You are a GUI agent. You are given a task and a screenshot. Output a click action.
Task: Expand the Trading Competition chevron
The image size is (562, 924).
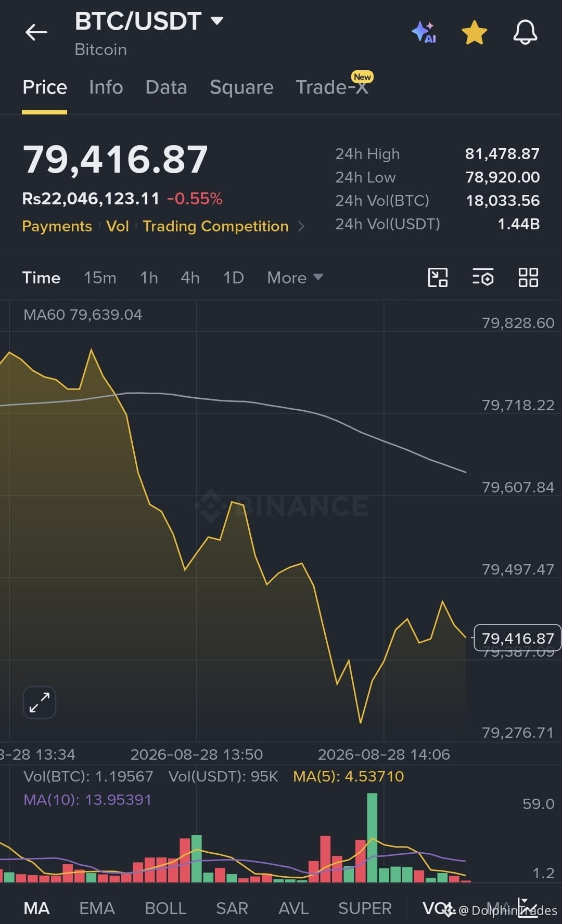click(x=301, y=226)
